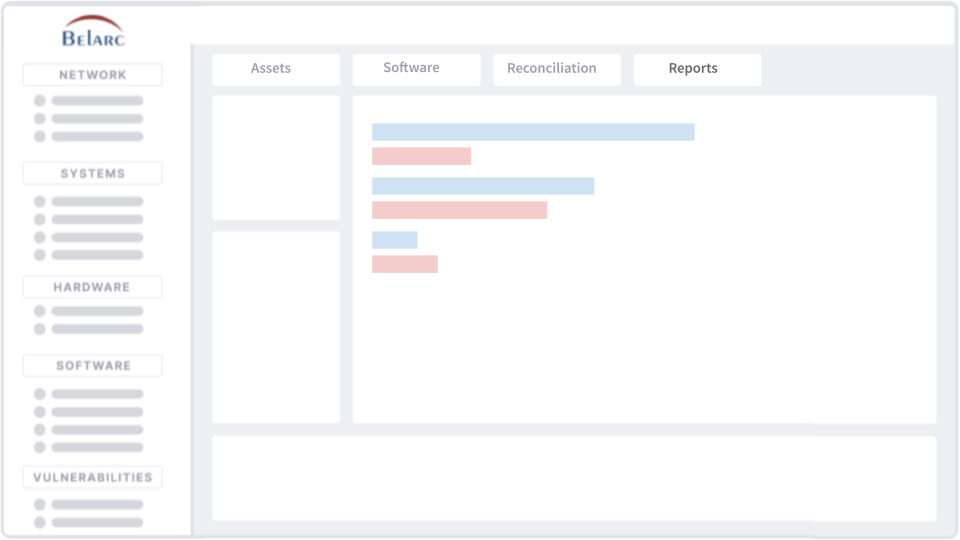Click the SOFTWARE sidebar section header
Image resolution: width=960 pixels, height=540 pixels.
(x=93, y=366)
